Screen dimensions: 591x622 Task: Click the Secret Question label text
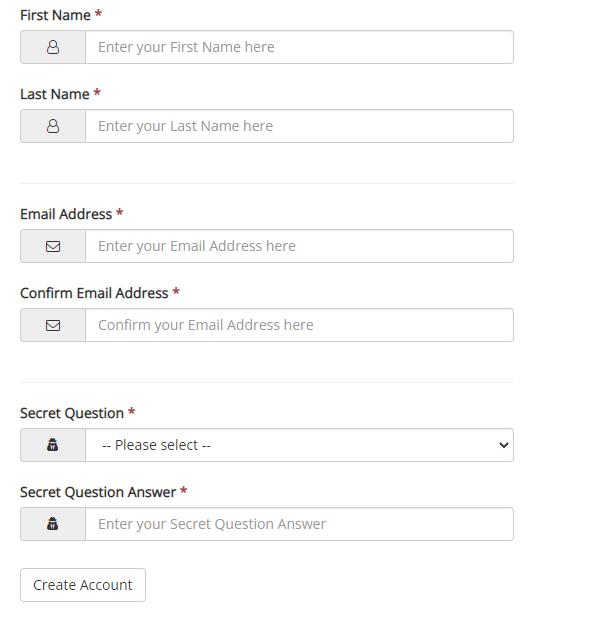click(x=72, y=413)
